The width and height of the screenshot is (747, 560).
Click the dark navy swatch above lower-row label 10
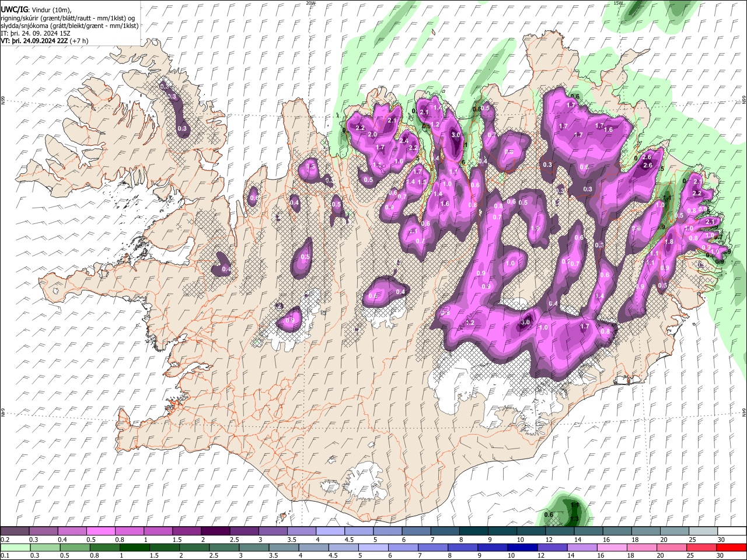[x=522, y=548]
